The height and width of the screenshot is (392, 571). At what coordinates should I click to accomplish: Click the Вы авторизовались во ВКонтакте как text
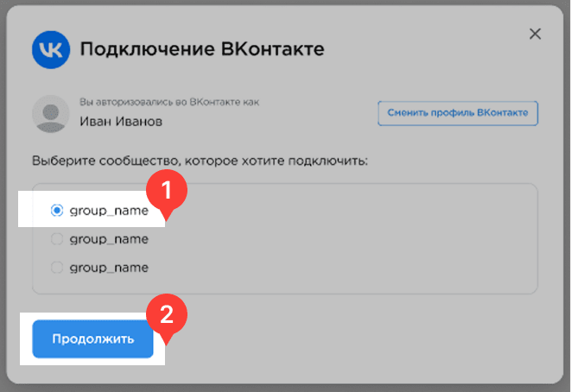(169, 103)
